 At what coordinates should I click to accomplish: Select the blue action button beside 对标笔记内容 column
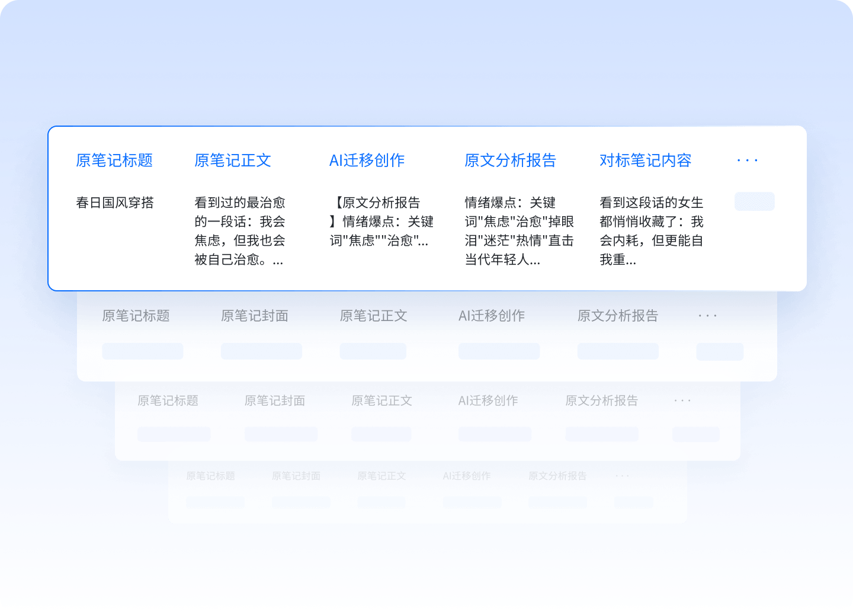click(x=754, y=201)
